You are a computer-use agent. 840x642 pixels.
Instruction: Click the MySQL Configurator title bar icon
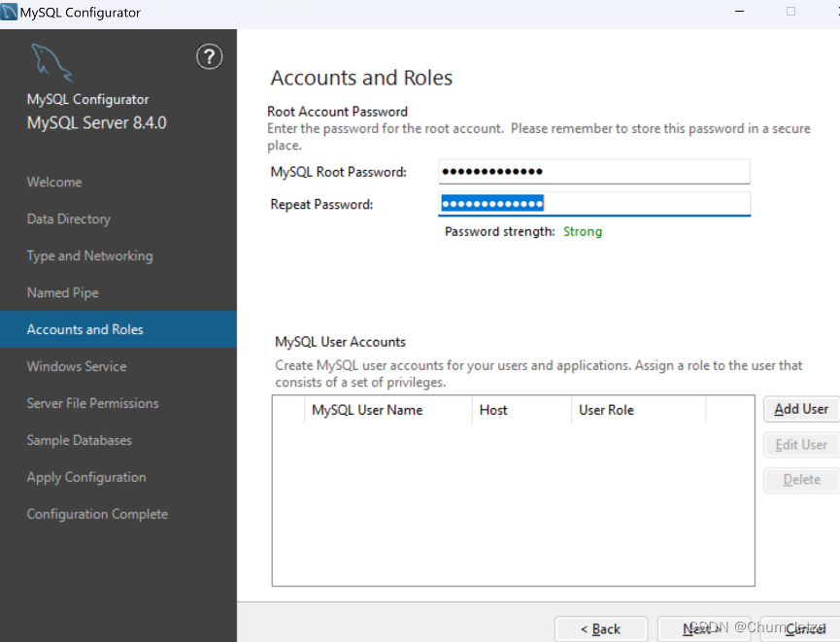click(10, 10)
